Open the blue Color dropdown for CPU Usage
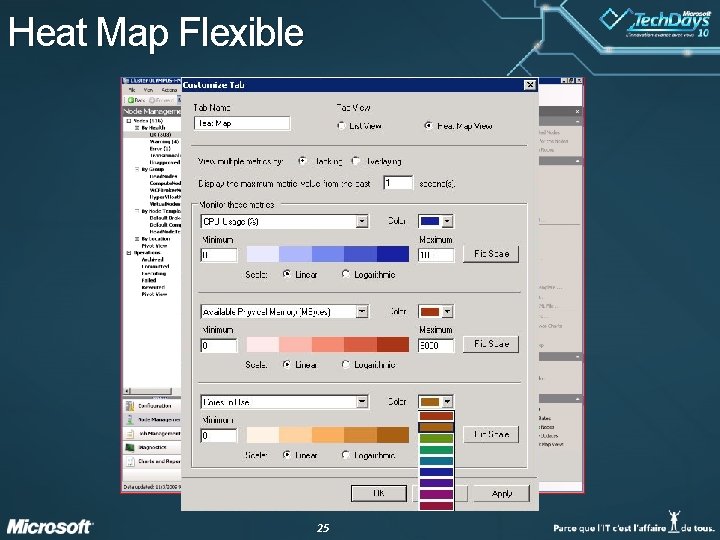720x540 pixels. pyautogui.click(x=447, y=221)
